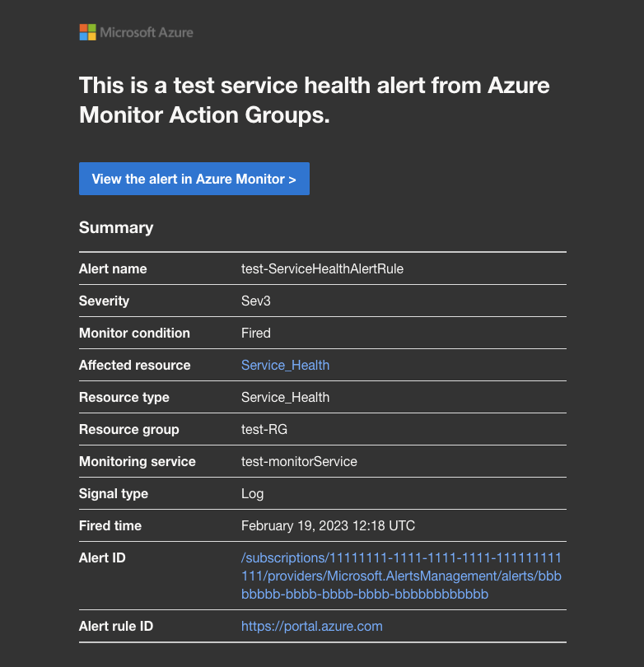This screenshot has width=644, height=667.
Task: Click the Microsoft four-square logo icon
Action: (x=87, y=32)
